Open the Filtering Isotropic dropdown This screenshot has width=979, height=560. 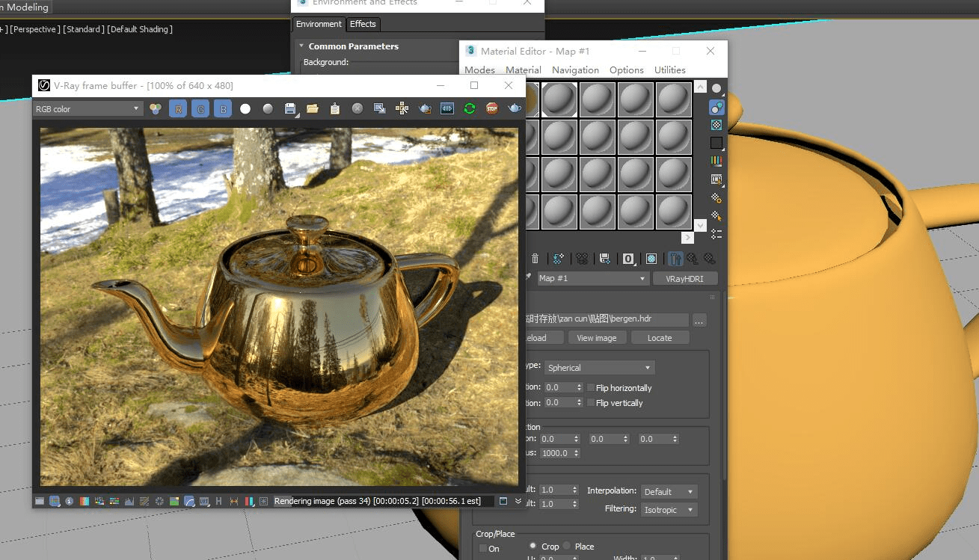tap(669, 509)
